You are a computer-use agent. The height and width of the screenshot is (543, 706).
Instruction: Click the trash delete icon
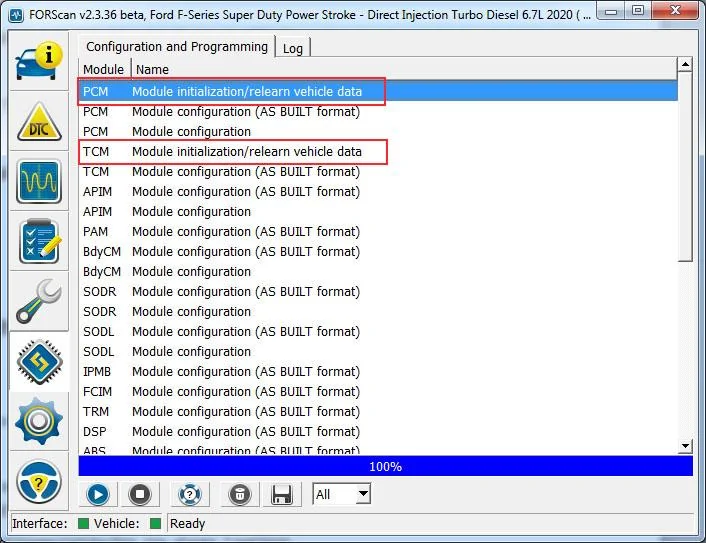coord(240,494)
